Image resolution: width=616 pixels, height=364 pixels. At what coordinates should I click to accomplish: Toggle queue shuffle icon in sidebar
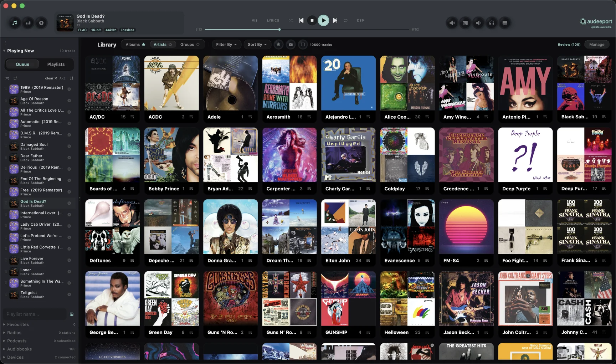pos(7,78)
